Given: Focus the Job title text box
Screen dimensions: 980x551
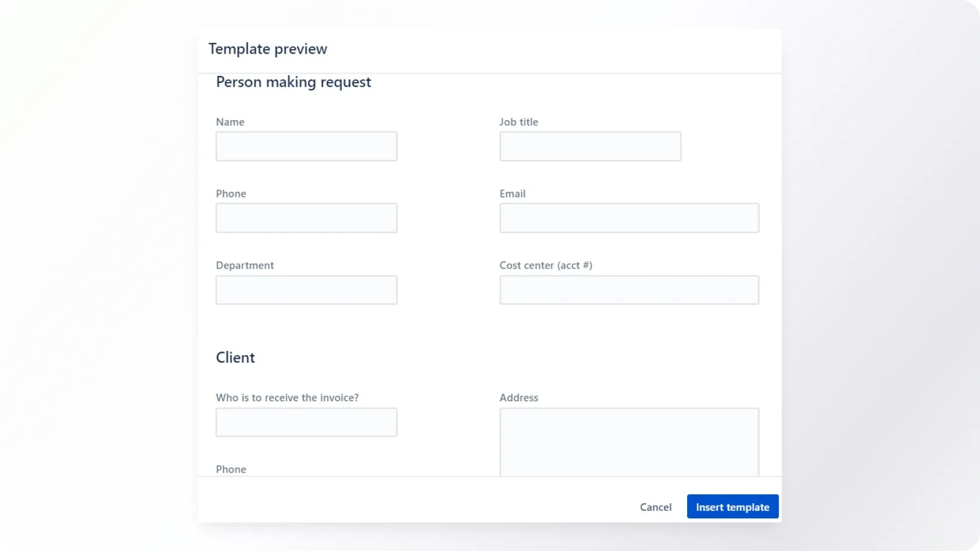Looking at the screenshot, I should point(590,146).
